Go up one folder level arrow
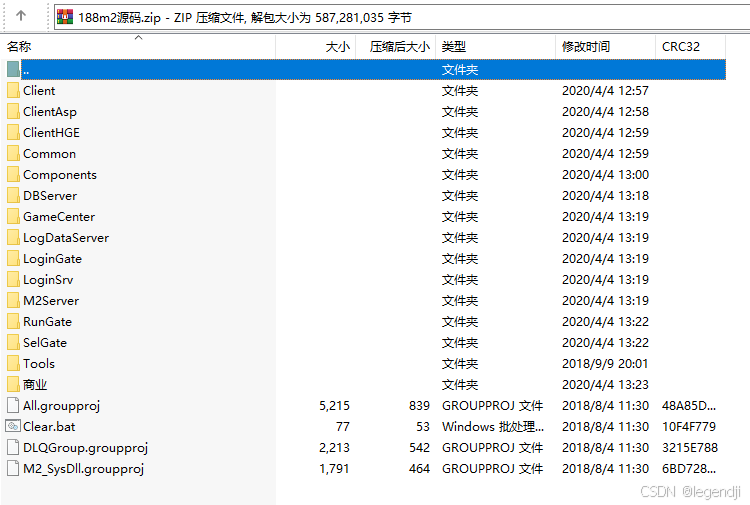This screenshot has height=505, width=750. pyautogui.click(x=21, y=16)
